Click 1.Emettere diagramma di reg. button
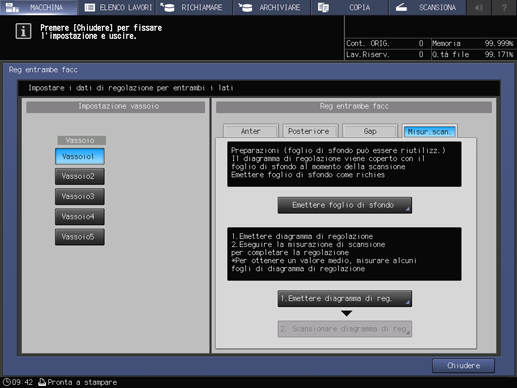Image resolution: width=517 pixels, height=388 pixels. click(345, 298)
